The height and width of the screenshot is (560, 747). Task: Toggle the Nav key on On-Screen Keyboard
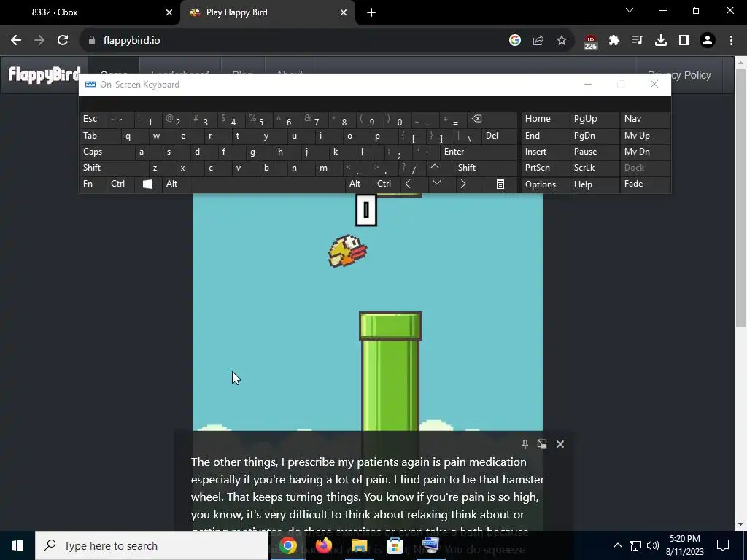point(645,119)
